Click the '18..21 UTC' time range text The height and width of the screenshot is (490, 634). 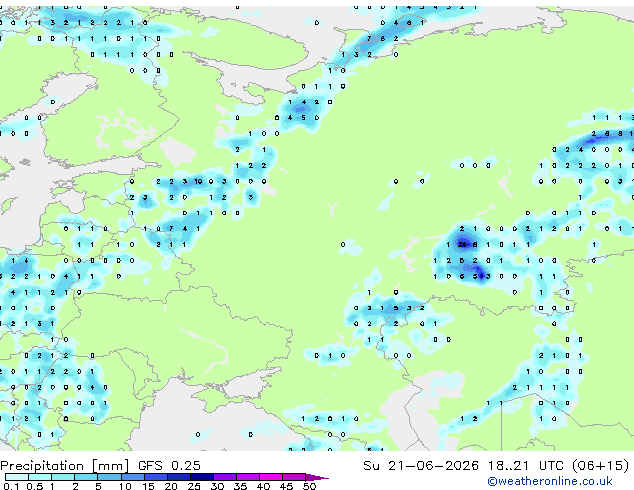coord(525,466)
